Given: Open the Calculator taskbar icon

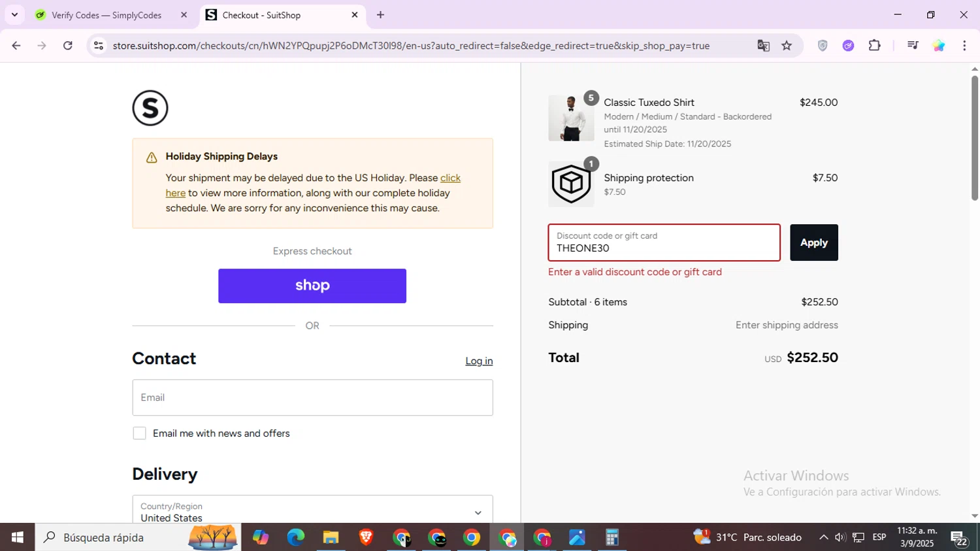Looking at the screenshot, I should coord(612,537).
